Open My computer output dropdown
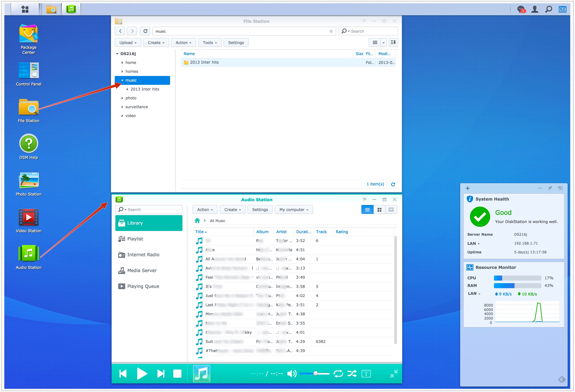 pos(294,210)
